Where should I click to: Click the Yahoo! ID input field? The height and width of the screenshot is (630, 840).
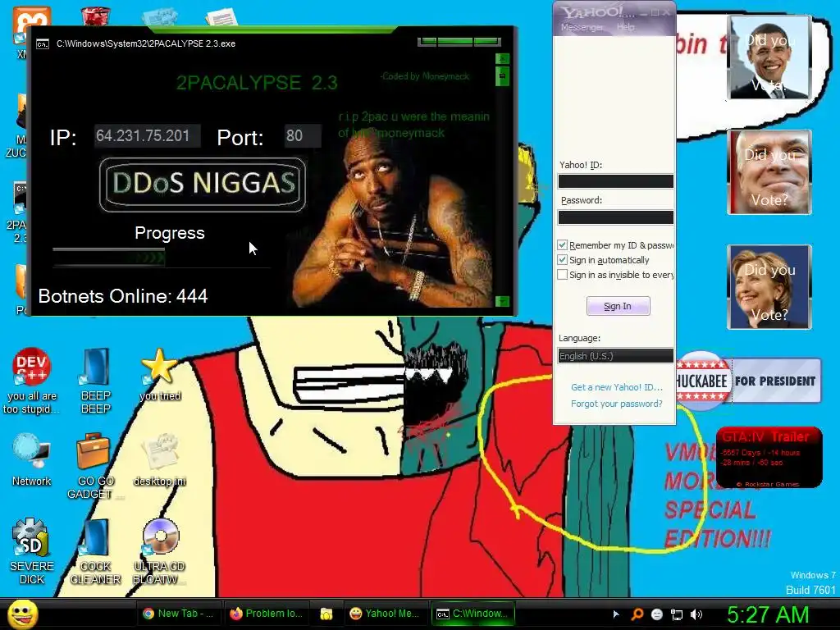point(615,181)
